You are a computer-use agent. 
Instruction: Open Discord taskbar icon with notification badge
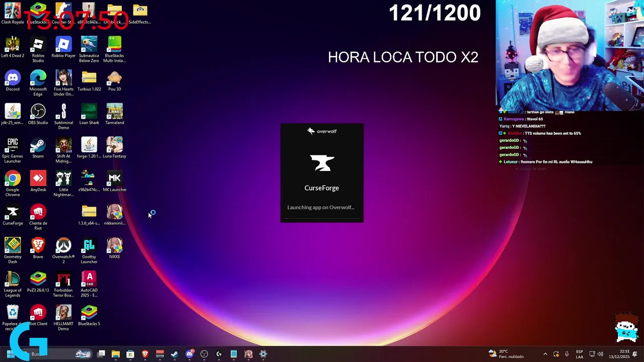coord(190,354)
